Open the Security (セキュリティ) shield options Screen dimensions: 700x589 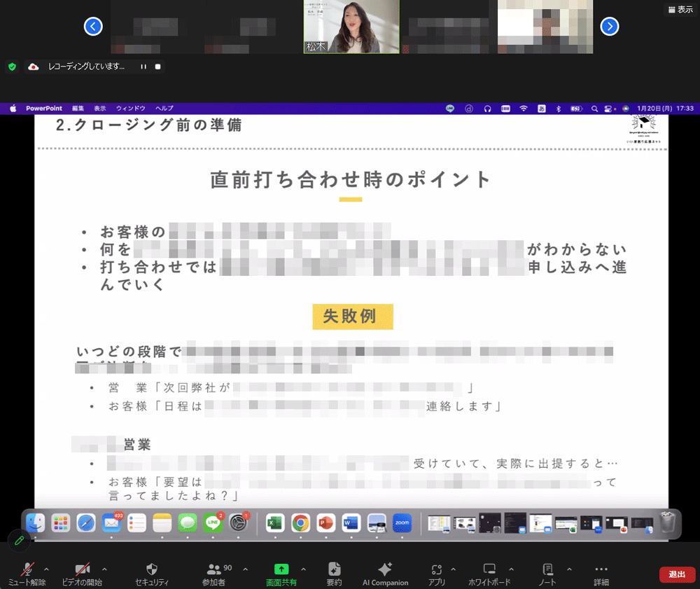point(152,573)
